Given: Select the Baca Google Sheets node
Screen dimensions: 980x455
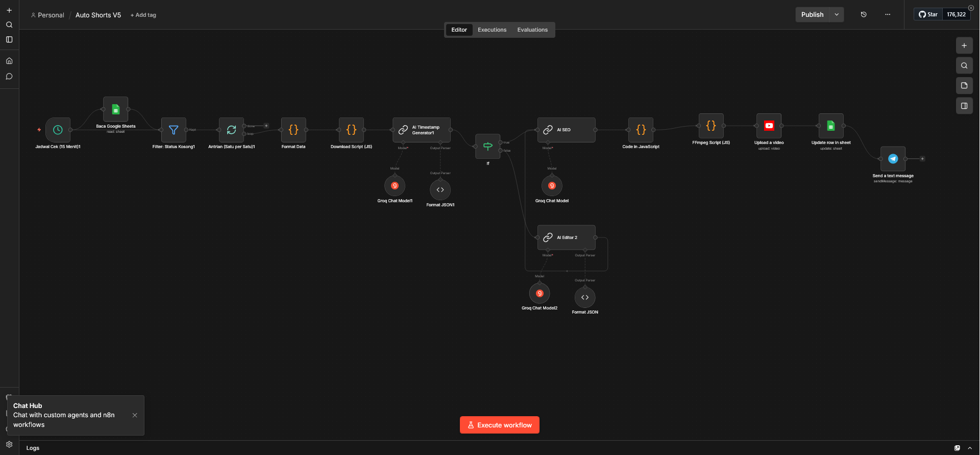Looking at the screenshot, I should (116, 109).
